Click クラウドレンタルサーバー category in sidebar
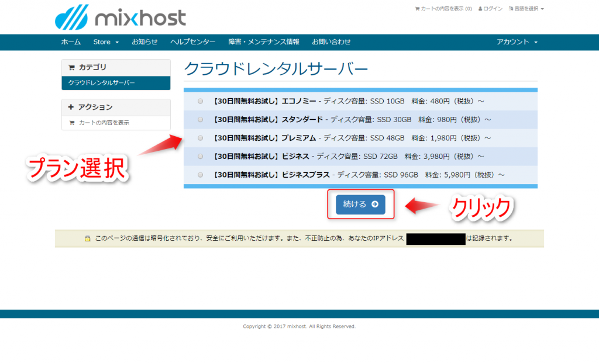This screenshot has height=364, width=599. pos(102,83)
